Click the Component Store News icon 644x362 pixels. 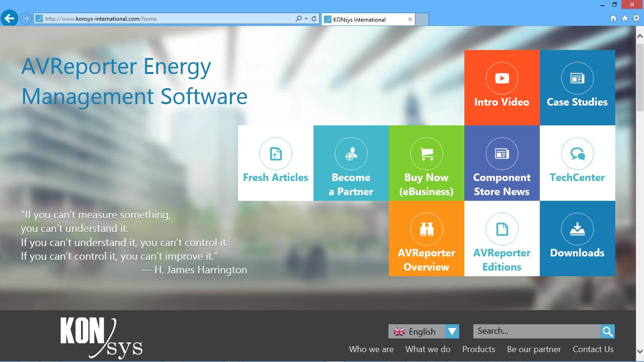tap(502, 154)
